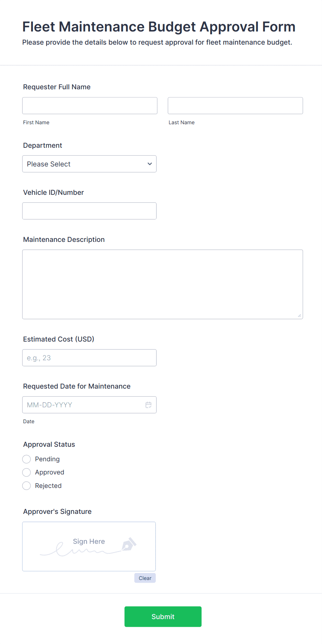Click the Department dropdown chevron arrow
The width and height of the screenshot is (322, 644).
pyautogui.click(x=150, y=164)
